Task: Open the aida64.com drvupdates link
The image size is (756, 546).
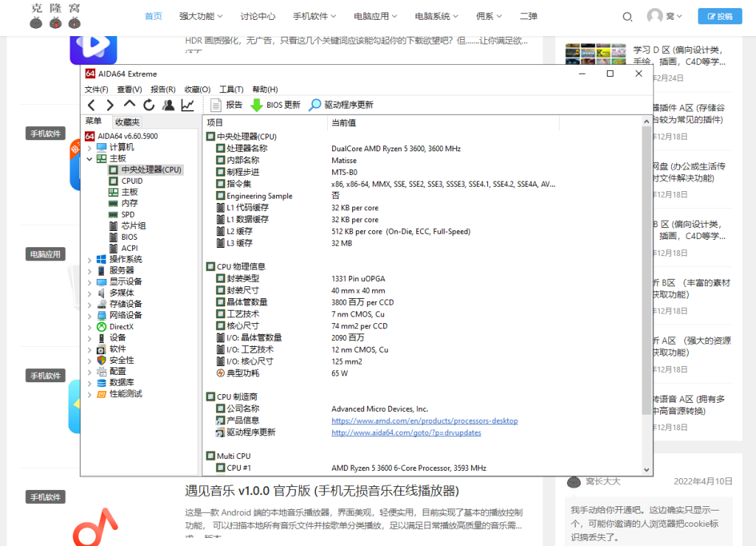Action: (407, 433)
